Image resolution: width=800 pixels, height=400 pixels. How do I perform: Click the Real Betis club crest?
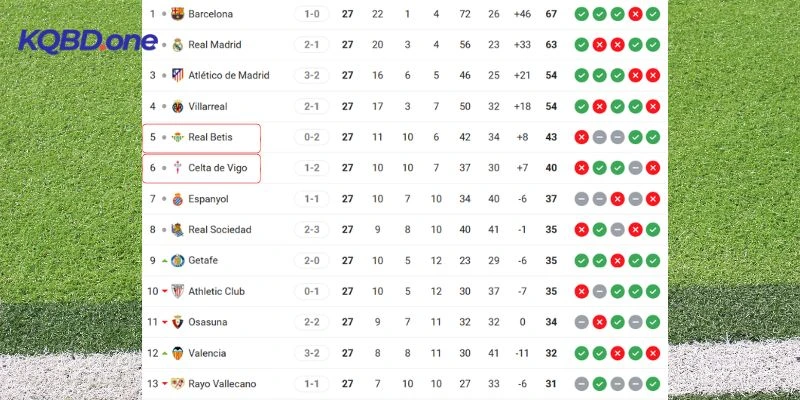coord(177,137)
